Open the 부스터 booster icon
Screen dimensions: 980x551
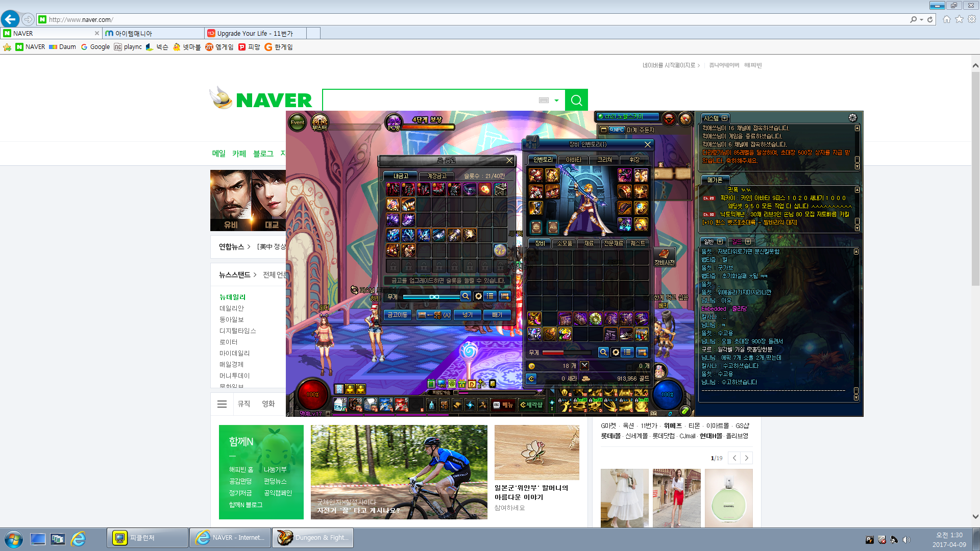[x=320, y=122]
